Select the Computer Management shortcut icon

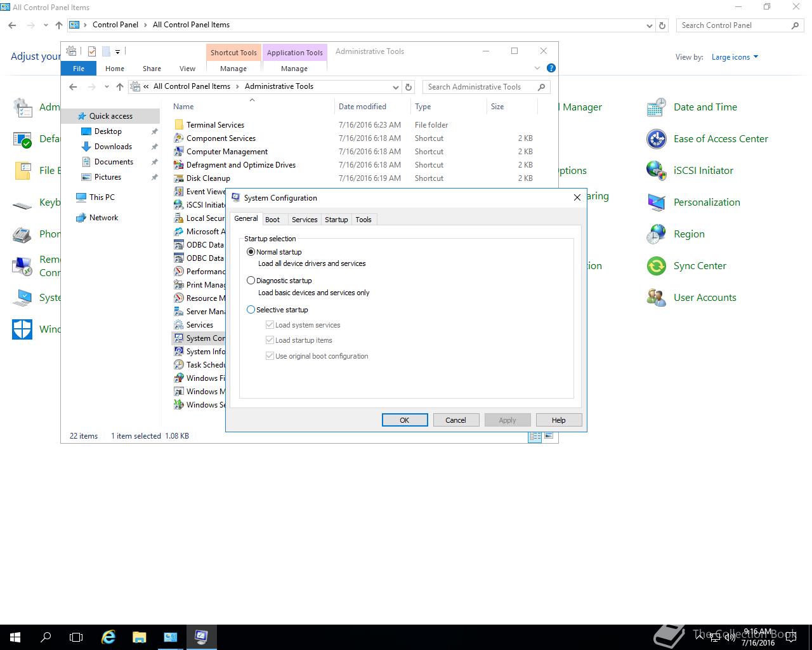pyautogui.click(x=226, y=151)
